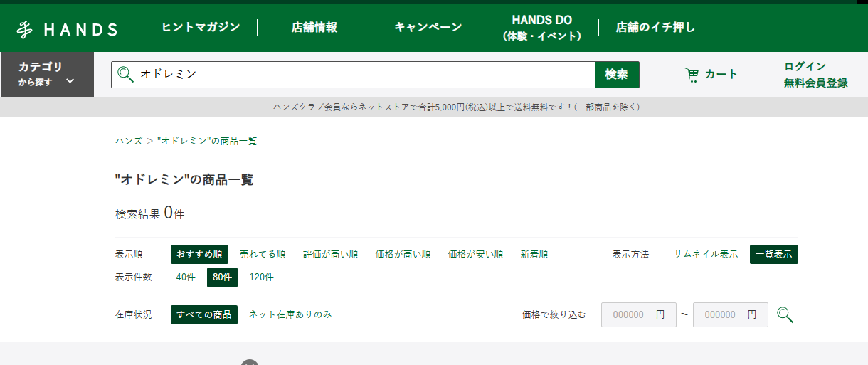Image resolution: width=868 pixels, height=365 pixels.
Task: Sort by 売れてる順
Action: click(x=263, y=254)
